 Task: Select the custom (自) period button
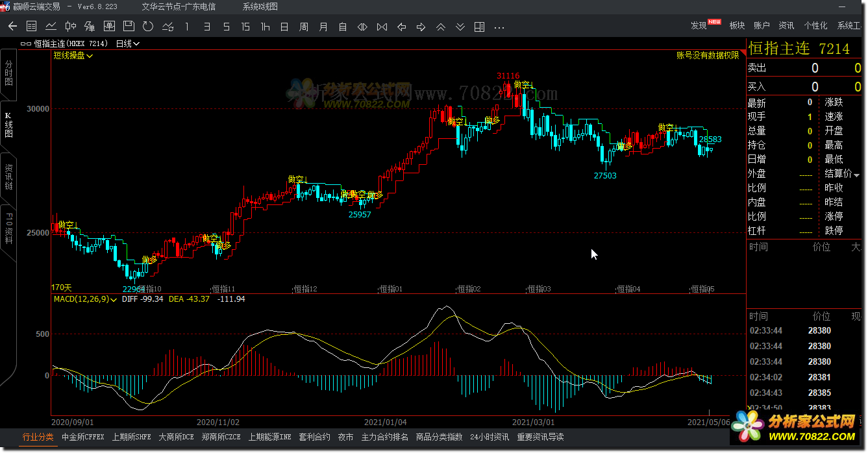[343, 27]
